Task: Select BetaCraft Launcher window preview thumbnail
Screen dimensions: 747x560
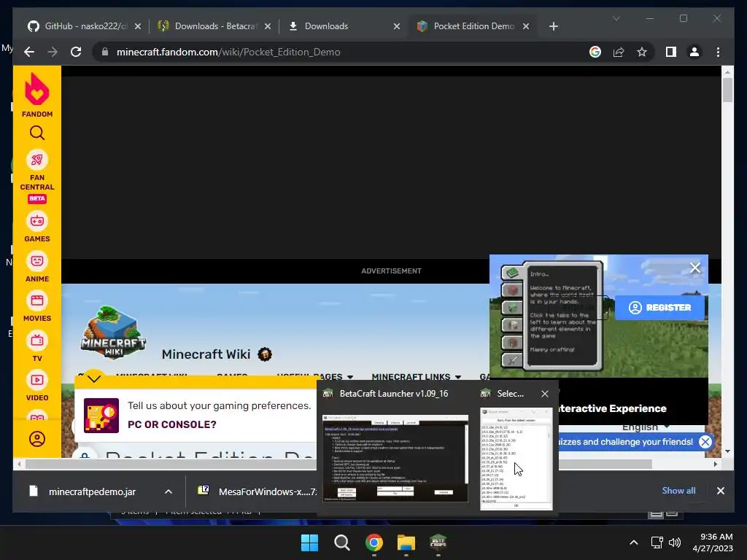Action: [x=395, y=458]
